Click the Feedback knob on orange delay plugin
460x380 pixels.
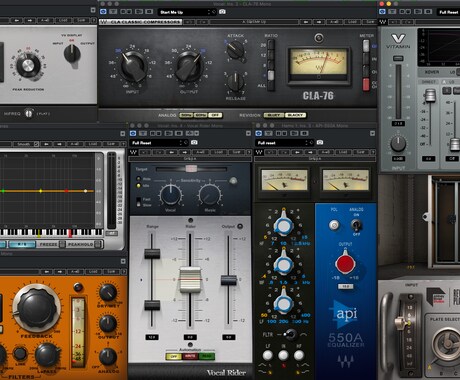pyautogui.click(x=37, y=309)
